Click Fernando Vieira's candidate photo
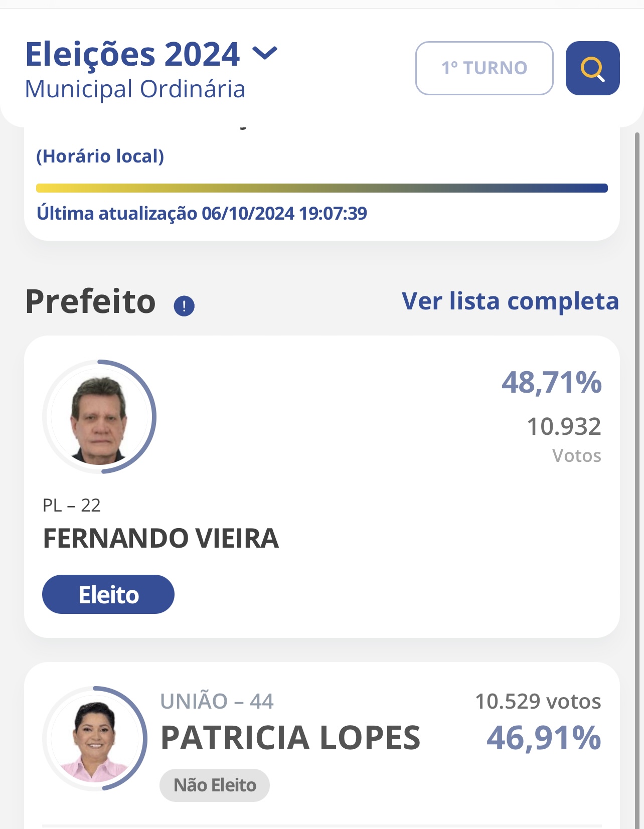This screenshot has height=829, width=644. 99,417
